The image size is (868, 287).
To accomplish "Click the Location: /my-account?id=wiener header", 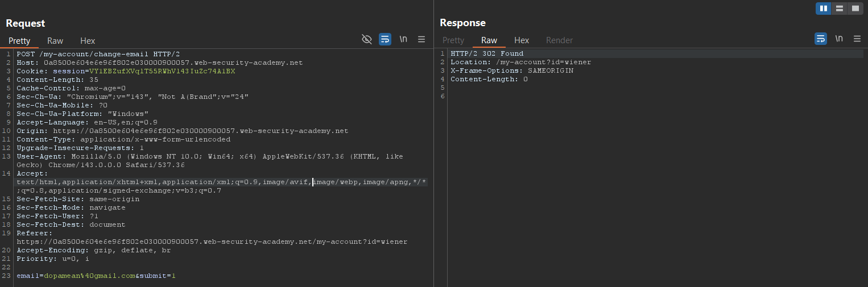I will 520,62.
